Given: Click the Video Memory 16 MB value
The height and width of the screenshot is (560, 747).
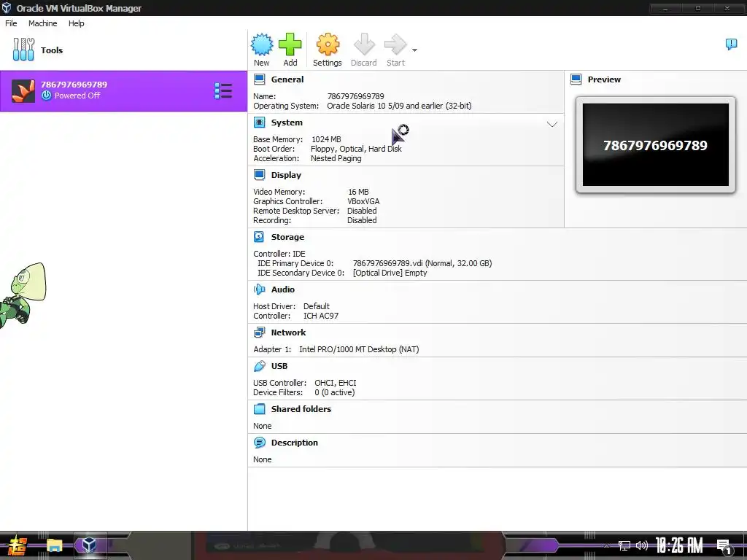Looking at the screenshot, I should pyautogui.click(x=358, y=192).
